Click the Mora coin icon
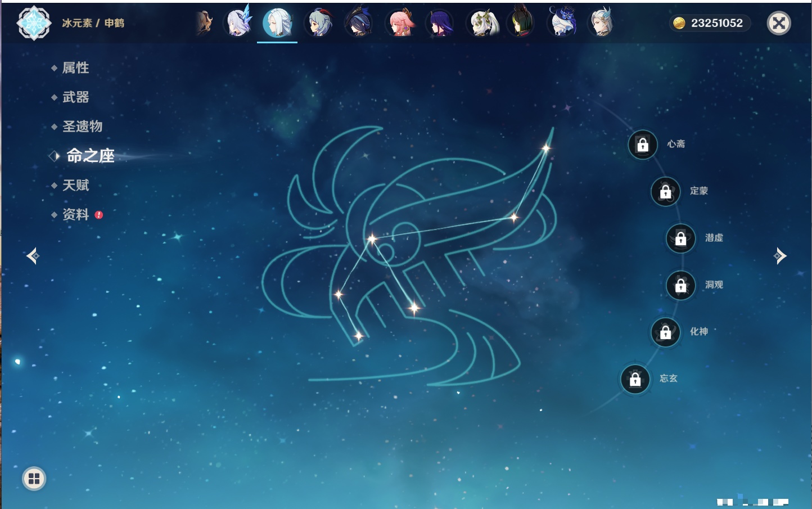 point(679,23)
